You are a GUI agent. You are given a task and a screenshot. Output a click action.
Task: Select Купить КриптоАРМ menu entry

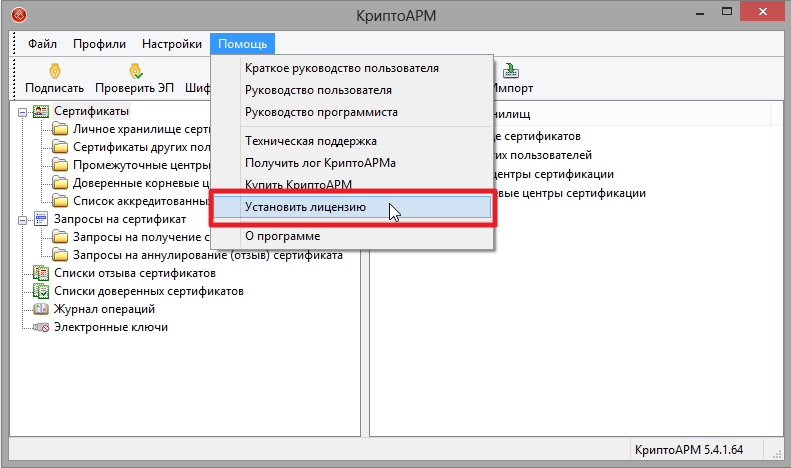pos(352,184)
